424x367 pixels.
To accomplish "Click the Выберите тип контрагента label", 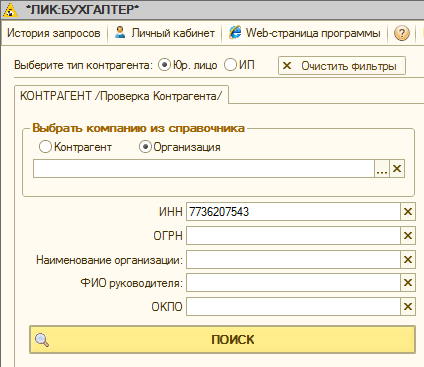I will point(83,65).
